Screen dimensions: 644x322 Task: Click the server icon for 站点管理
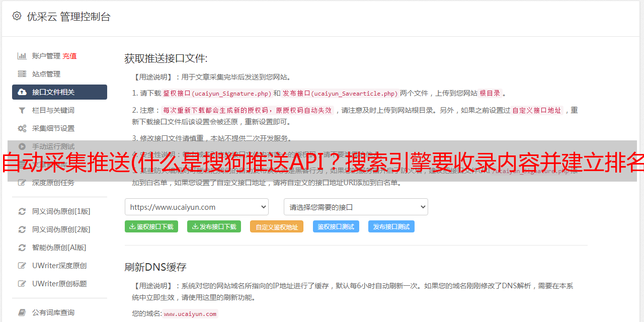coord(22,74)
